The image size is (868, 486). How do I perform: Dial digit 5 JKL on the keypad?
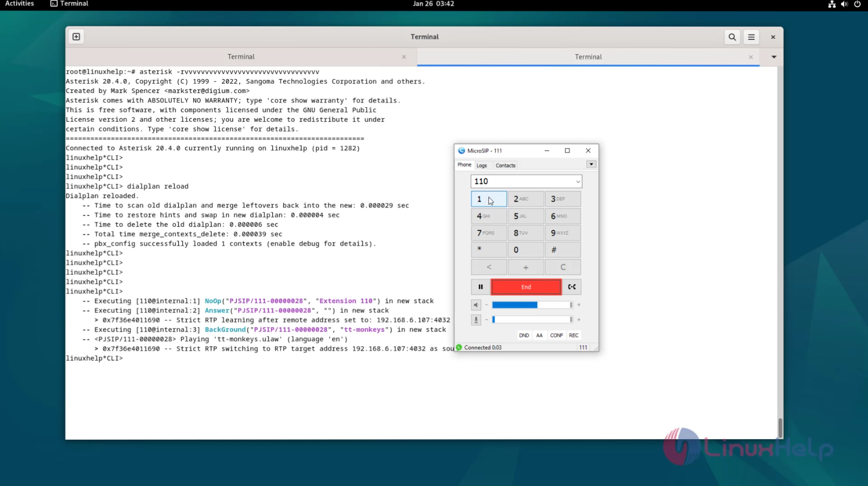coord(526,216)
